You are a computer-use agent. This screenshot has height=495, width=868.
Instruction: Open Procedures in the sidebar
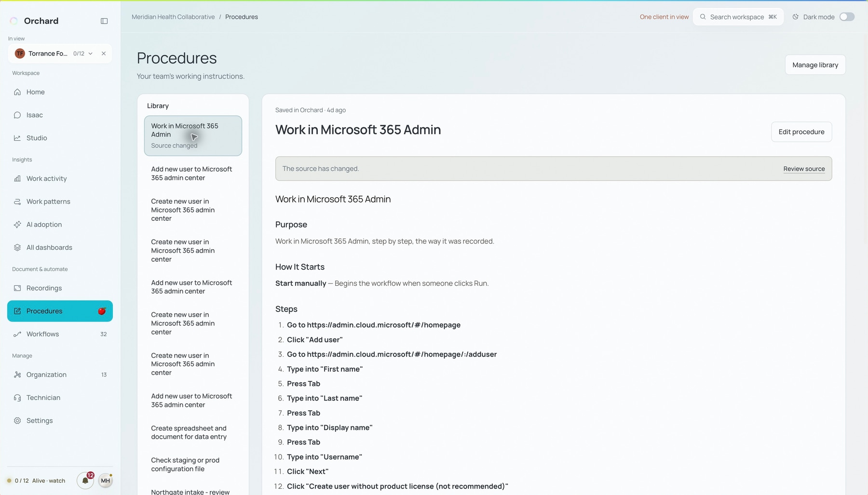(x=60, y=311)
